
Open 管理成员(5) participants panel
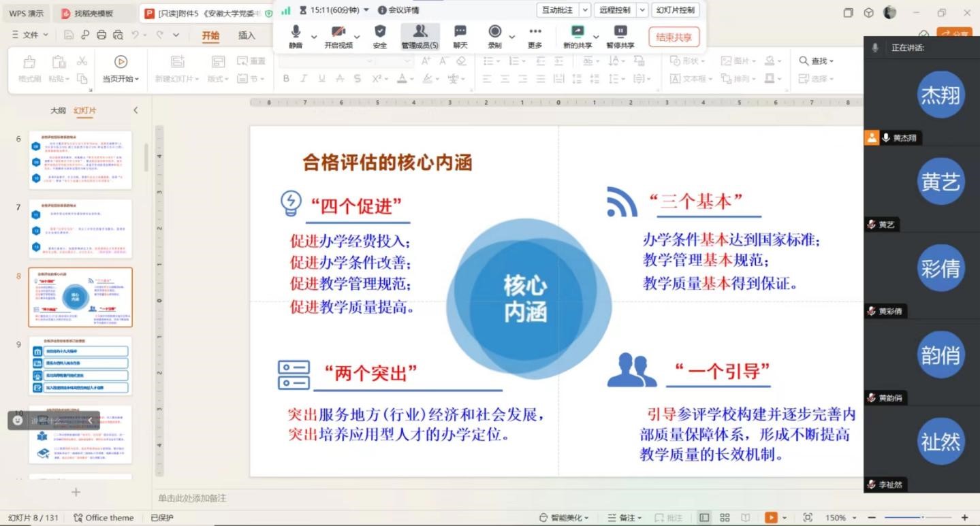tap(420, 36)
